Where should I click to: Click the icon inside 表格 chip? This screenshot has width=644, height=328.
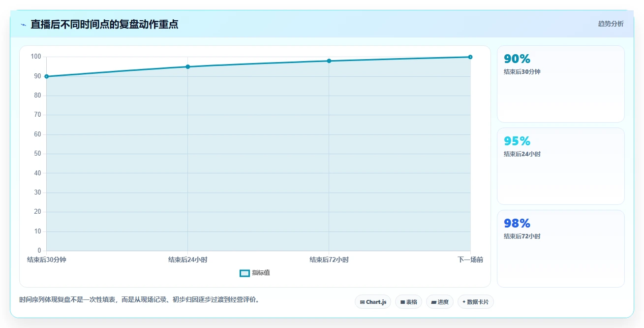point(402,302)
